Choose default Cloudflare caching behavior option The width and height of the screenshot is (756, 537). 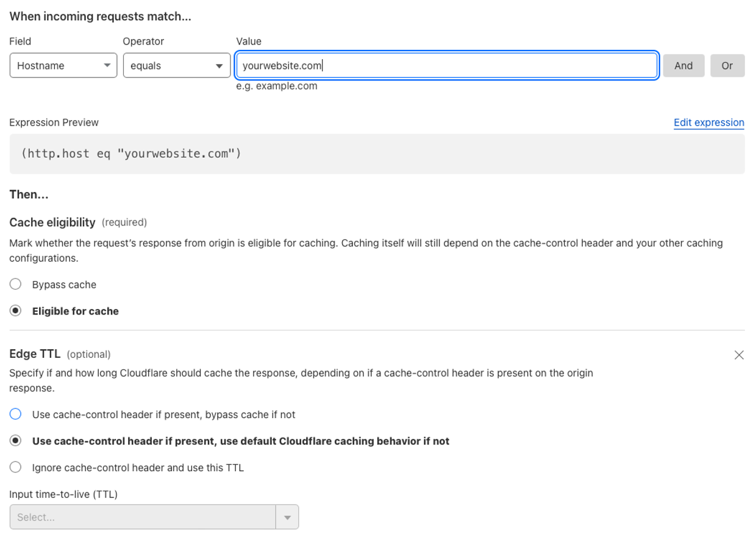coord(15,441)
